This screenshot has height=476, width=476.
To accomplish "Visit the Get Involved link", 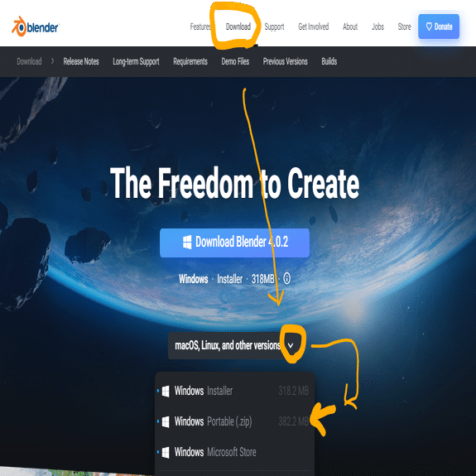I will 313,26.
